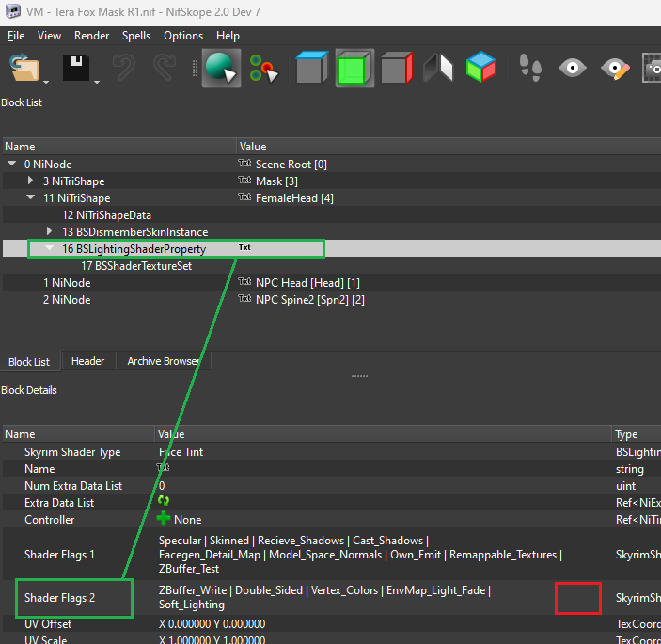Click the Name column header in Block List

point(118,147)
